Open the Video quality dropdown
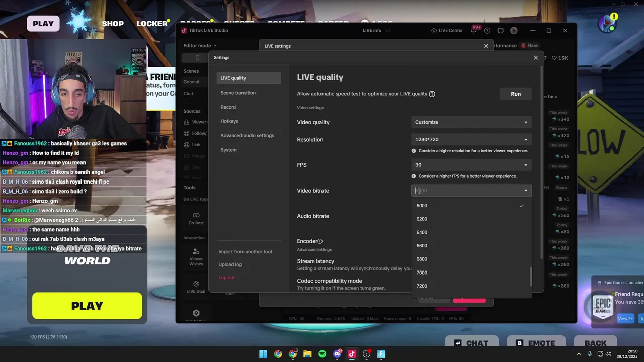644x362 pixels. (x=471, y=122)
